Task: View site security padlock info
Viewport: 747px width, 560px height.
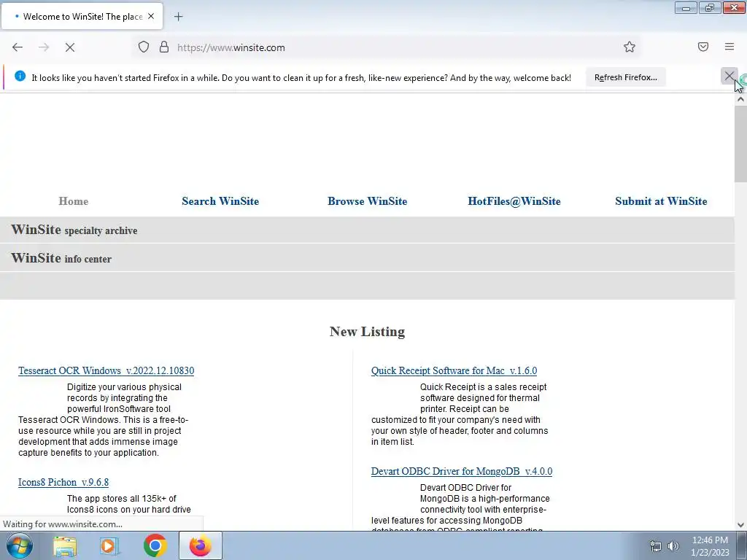Action: tap(164, 47)
